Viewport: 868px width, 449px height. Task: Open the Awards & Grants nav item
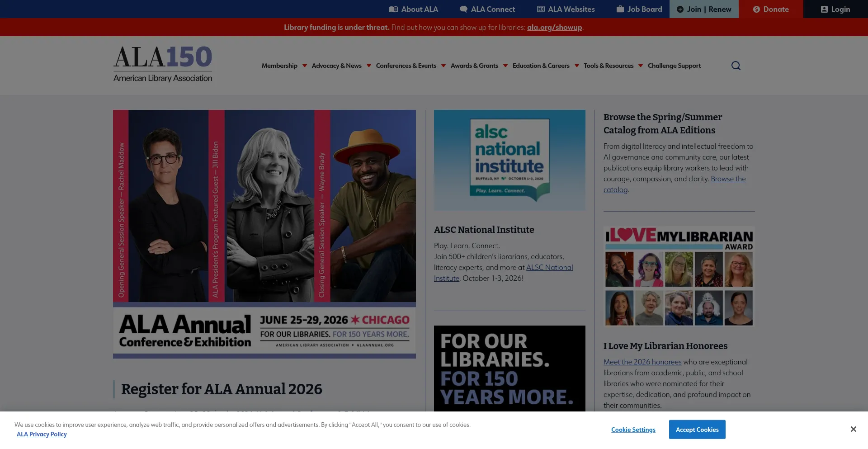coord(474,66)
